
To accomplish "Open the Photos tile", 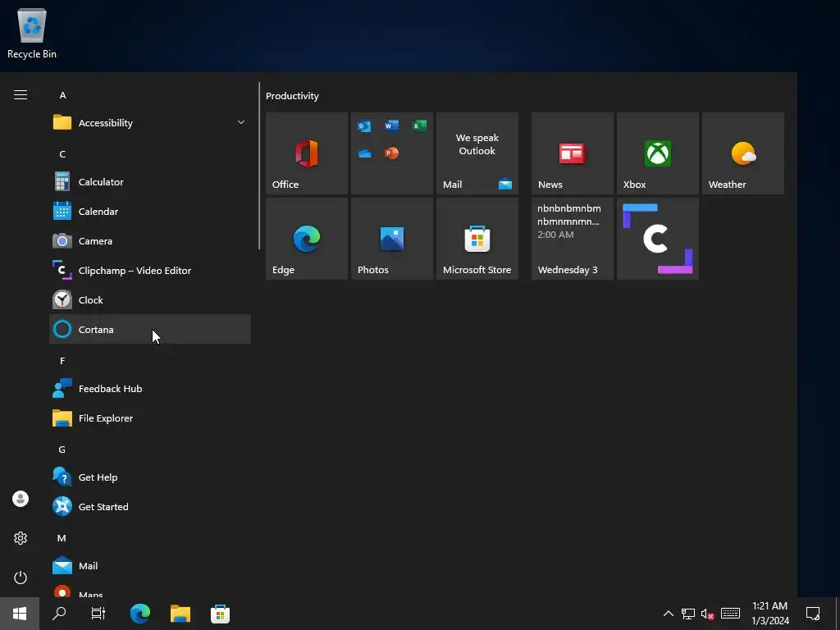I will pos(391,239).
